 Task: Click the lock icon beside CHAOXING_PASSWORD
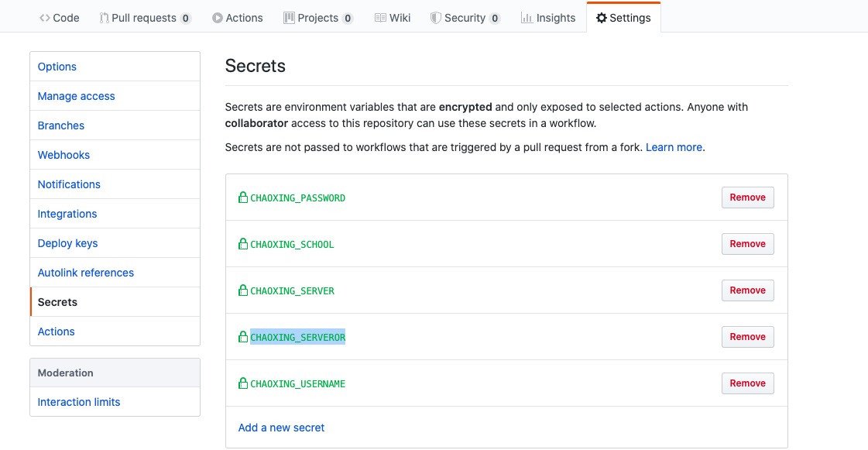point(243,197)
